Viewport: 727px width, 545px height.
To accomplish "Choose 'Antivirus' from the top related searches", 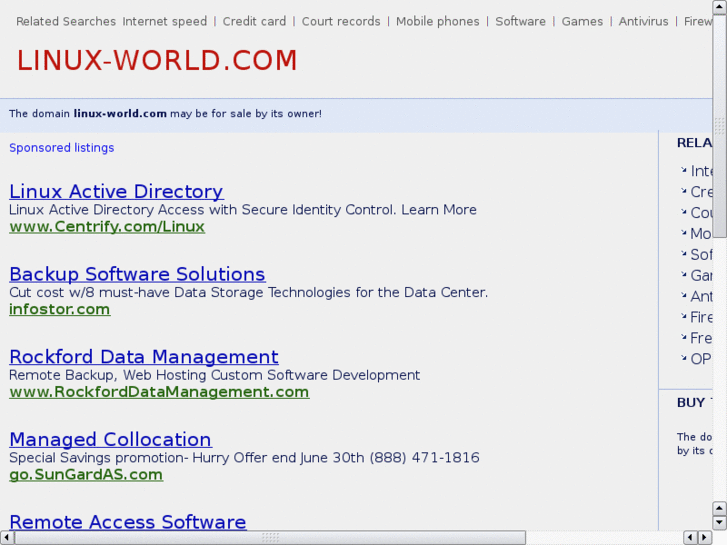I will click(x=643, y=21).
